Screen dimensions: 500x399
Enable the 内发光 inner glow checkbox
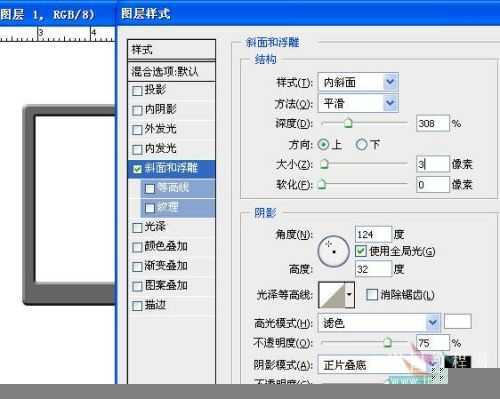tap(137, 150)
